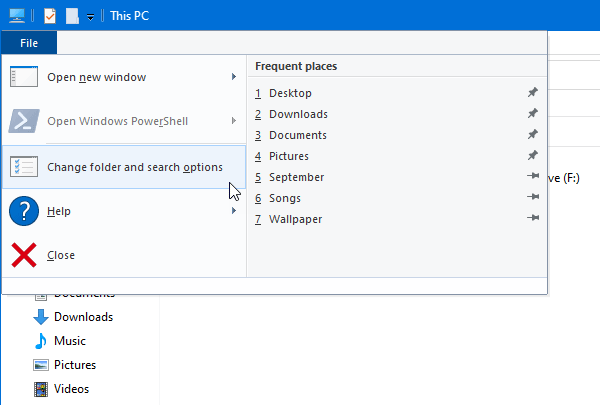Image resolution: width=600 pixels, height=405 pixels.
Task: Select Open Windows PowerShell menu entry
Action: point(124,121)
